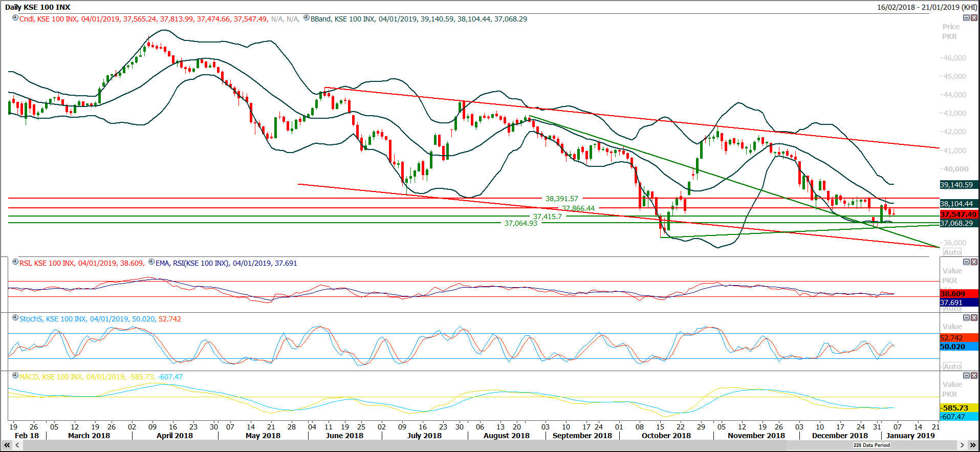980x452 pixels.
Task: Click the 228 Data Period scrollbar
Action: coord(871,445)
